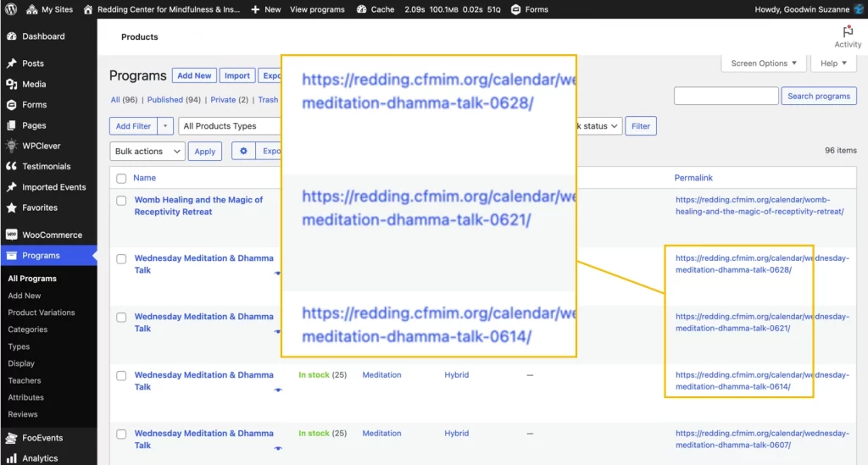Check the first Wednesday Meditation row checkbox

tap(121, 259)
